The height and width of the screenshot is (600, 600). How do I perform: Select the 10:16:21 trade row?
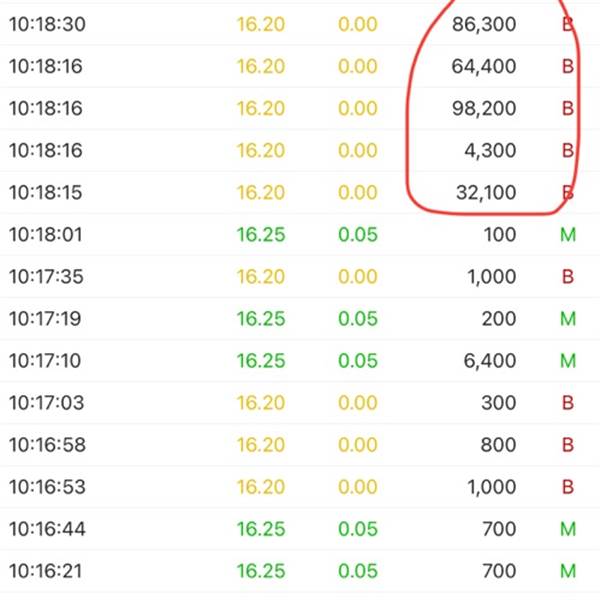click(300, 571)
